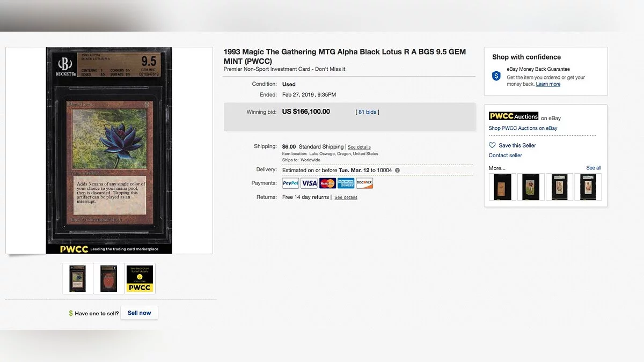This screenshot has height=362, width=644.
Task: Click See all seller items link
Action: coord(594,168)
